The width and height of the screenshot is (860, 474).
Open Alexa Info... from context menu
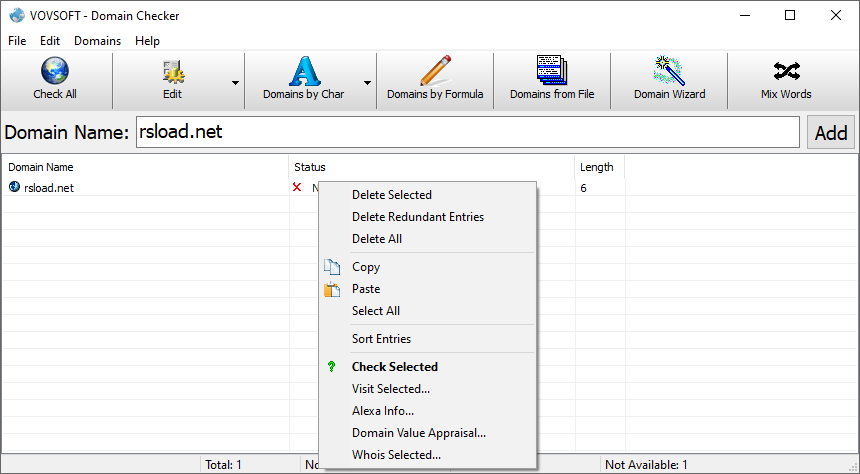427,410
